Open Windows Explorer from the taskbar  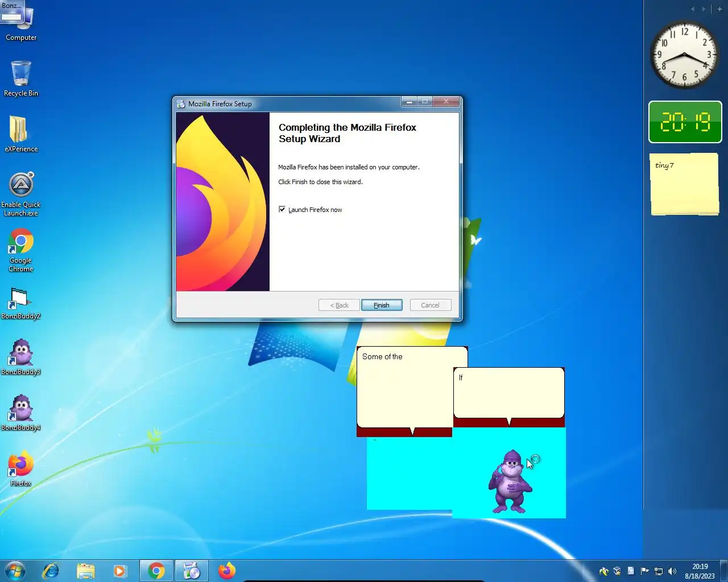85,571
